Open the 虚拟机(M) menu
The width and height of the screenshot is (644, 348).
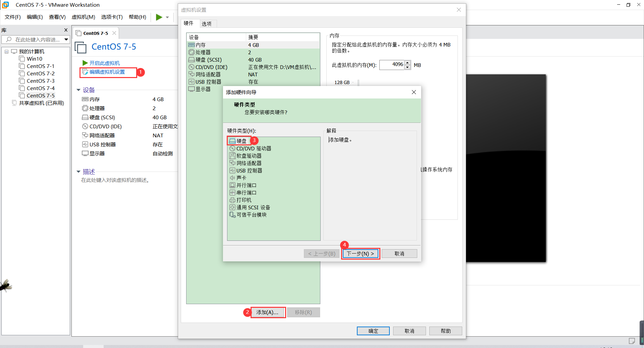(x=84, y=17)
